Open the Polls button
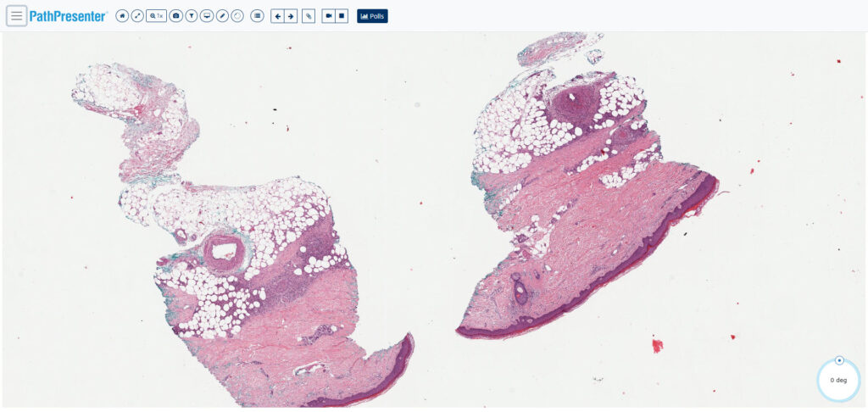This screenshot has width=868, height=412. [373, 16]
